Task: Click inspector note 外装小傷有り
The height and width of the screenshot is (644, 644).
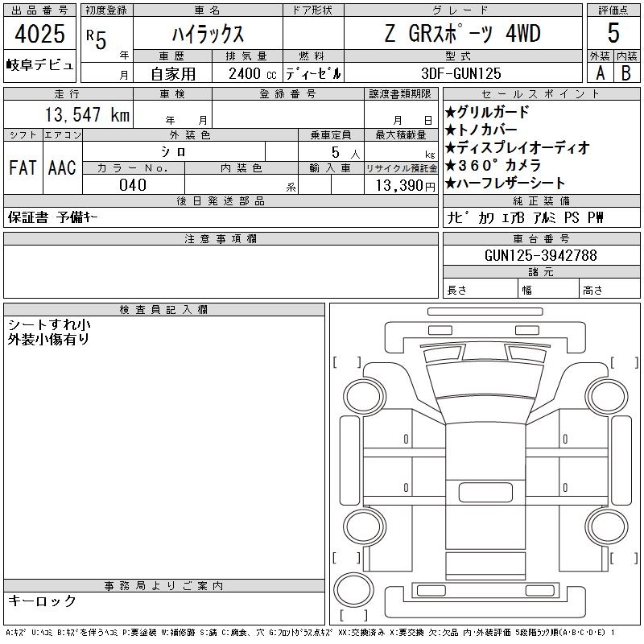Action: (48, 339)
